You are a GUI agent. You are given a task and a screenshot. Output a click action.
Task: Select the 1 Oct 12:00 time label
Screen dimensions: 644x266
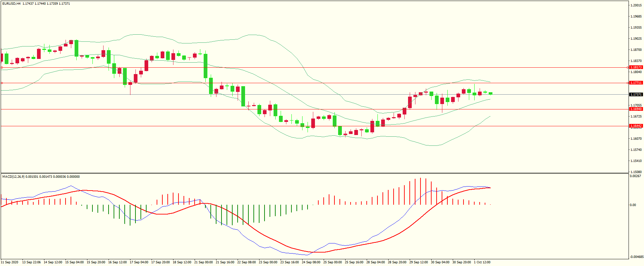(482, 262)
